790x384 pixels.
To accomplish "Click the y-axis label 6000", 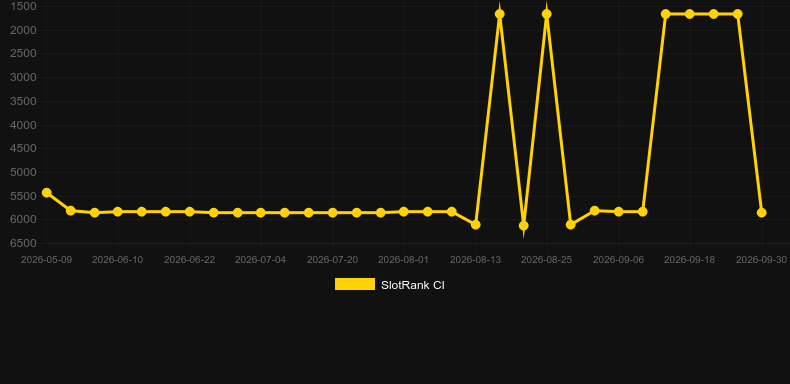I will point(23,220).
